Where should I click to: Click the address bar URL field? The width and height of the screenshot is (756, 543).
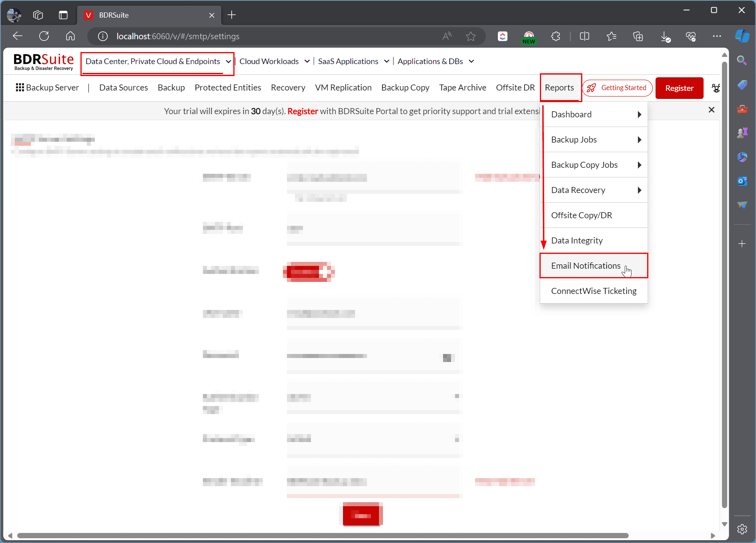(276, 36)
